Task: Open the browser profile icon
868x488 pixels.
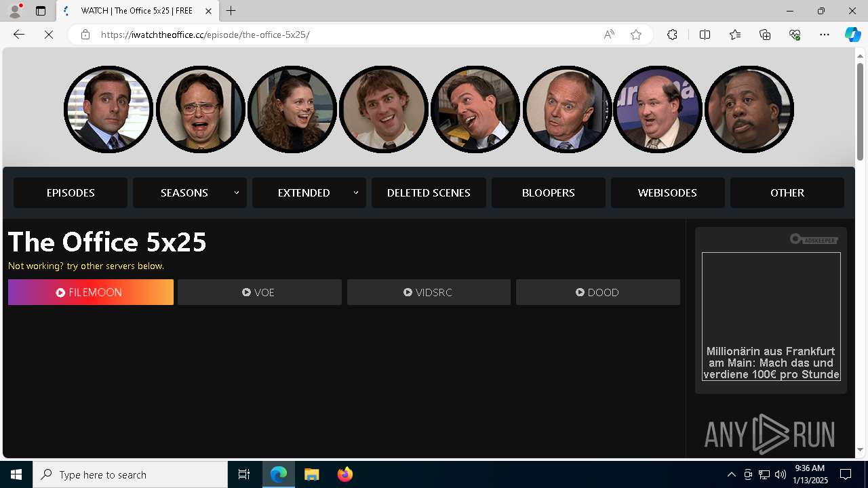Action: (15, 11)
